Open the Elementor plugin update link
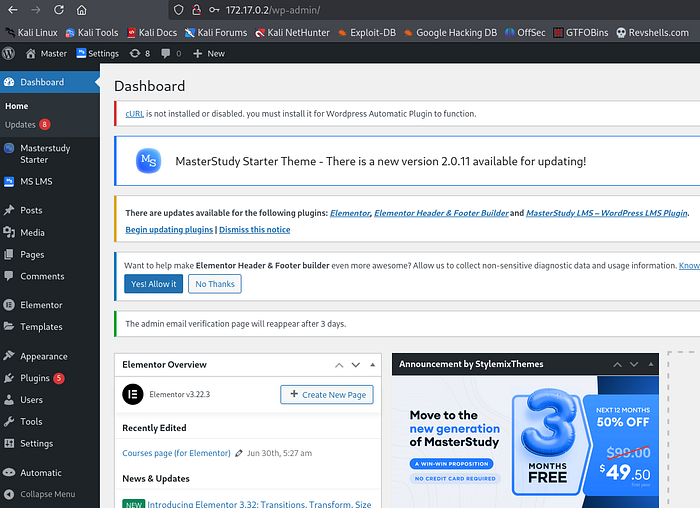Image resolution: width=700 pixels, height=508 pixels. coord(350,213)
